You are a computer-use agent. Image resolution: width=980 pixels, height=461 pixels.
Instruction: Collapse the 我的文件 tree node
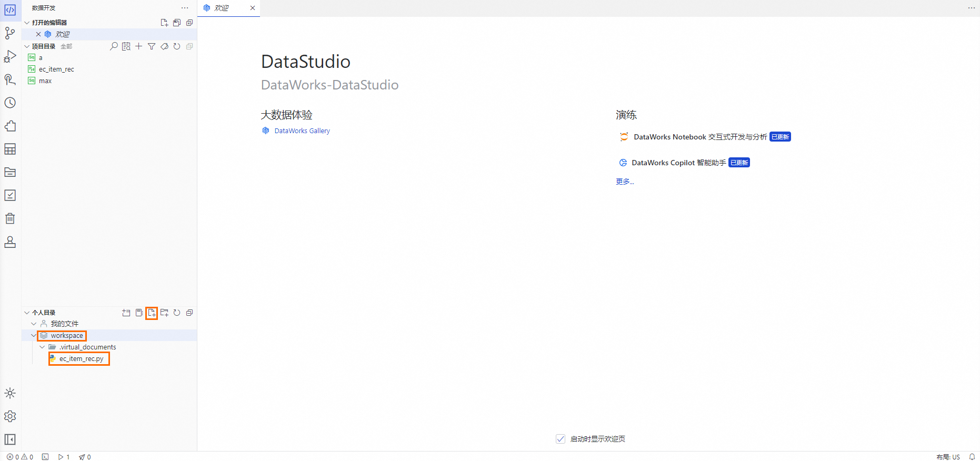[x=34, y=324]
